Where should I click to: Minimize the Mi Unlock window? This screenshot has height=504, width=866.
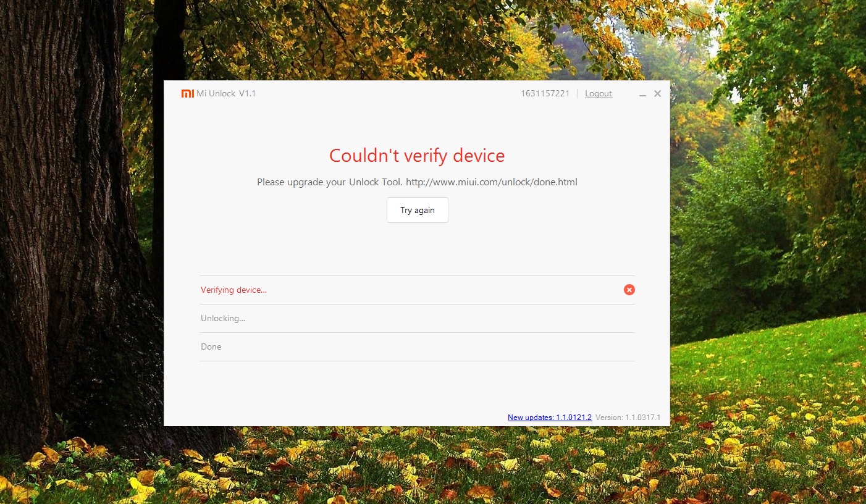[x=643, y=94]
